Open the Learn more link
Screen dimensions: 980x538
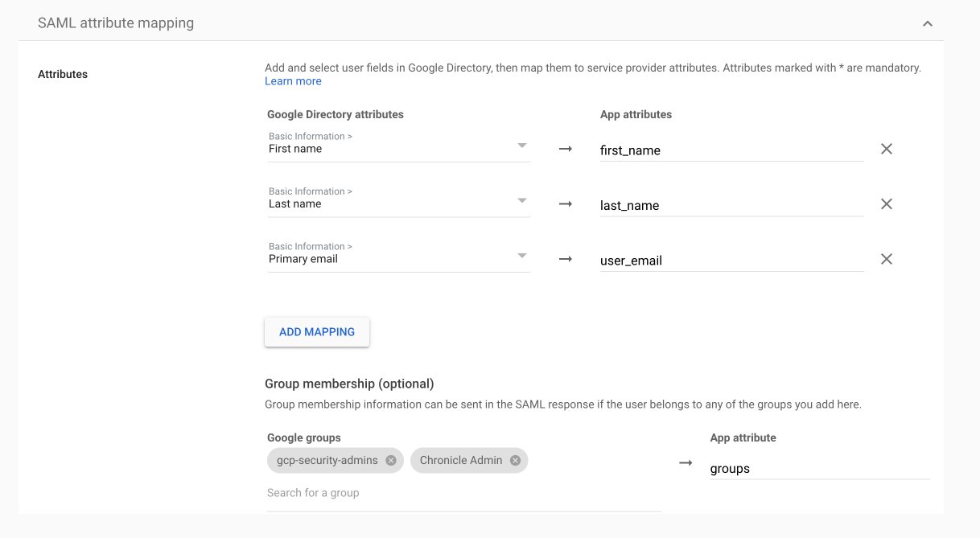(293, 81)
